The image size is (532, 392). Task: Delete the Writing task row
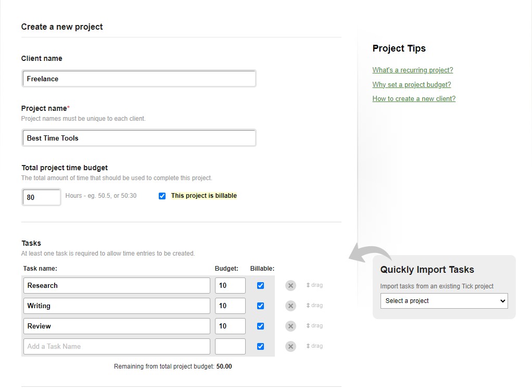pos(290,306)
